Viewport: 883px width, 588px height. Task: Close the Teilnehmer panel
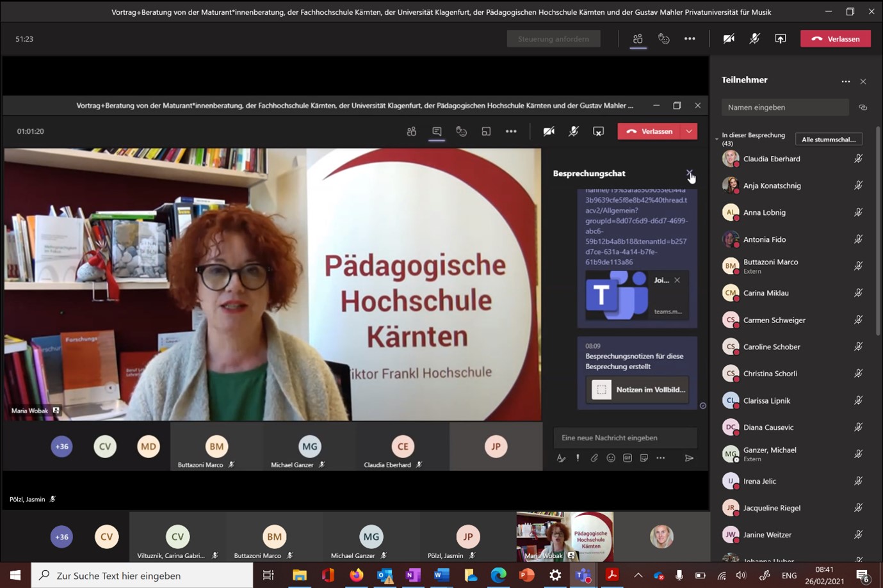[863, 81]
